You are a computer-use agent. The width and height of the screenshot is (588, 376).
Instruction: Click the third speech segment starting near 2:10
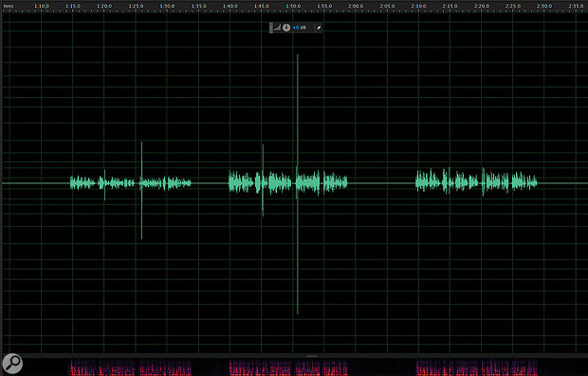pyautogui.click(x=476, y=182)
